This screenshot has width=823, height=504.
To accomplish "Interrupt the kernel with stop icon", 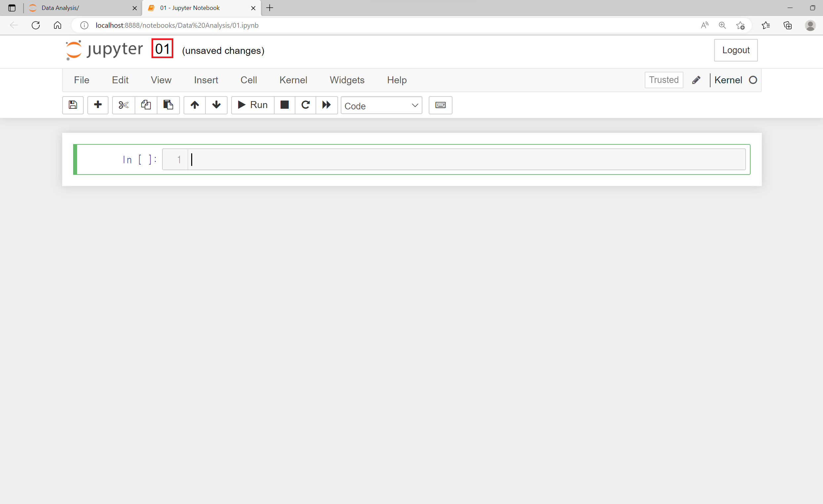I will 284,105.
